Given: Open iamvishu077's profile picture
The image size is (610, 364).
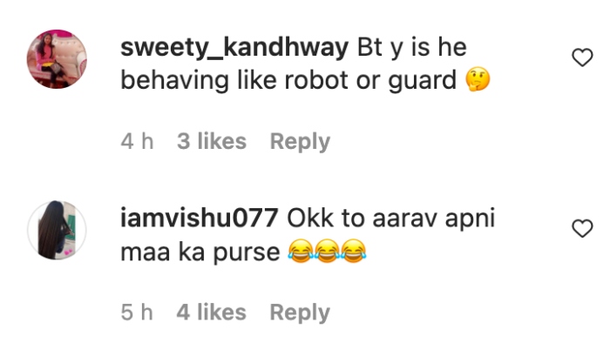Looking at the screenshot, I should 57,230.
